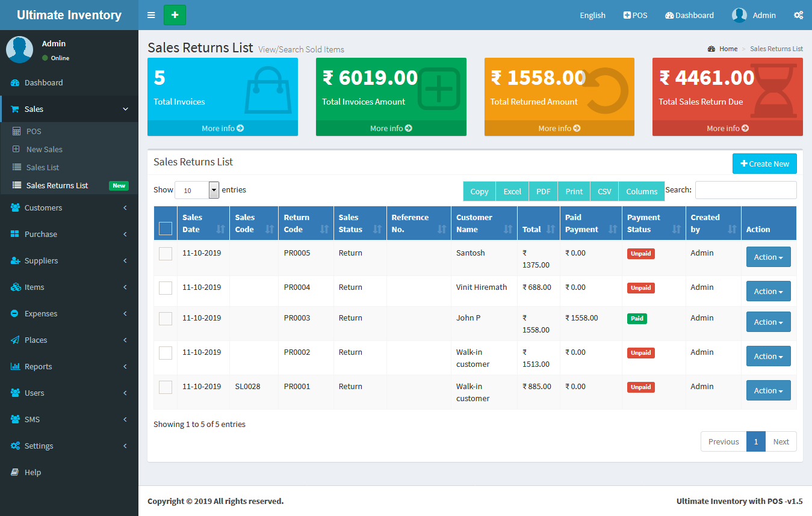Select the checkbox for John P's return

(x=166, y=319)
